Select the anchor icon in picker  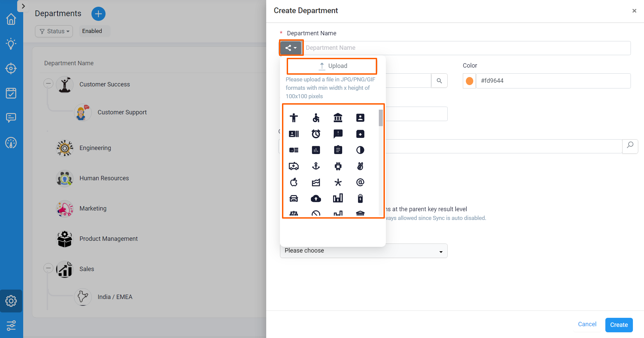[x=316, y=166]
